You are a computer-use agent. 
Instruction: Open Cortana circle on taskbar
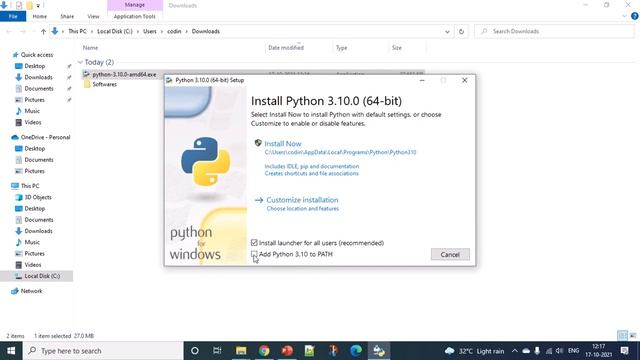[x=195, y=351]
